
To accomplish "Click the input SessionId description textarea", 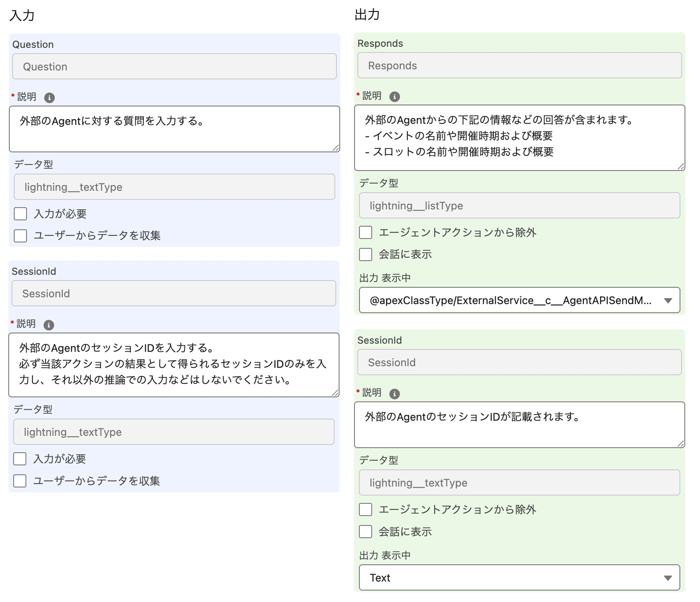I will 174,365.
